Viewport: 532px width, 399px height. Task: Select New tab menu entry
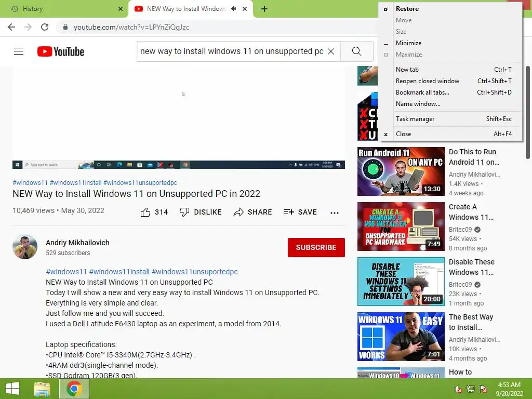pos(450,70)
